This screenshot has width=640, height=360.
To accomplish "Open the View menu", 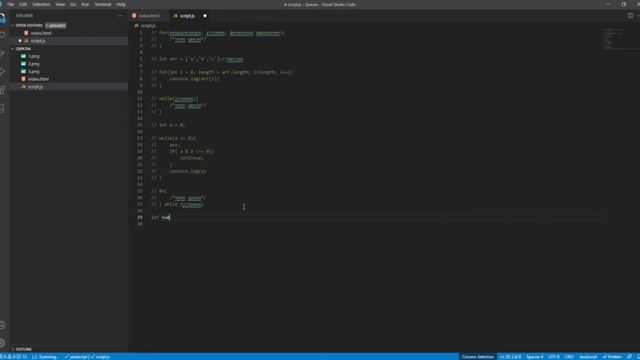I will pyautogui.click(x=60, y=4).
